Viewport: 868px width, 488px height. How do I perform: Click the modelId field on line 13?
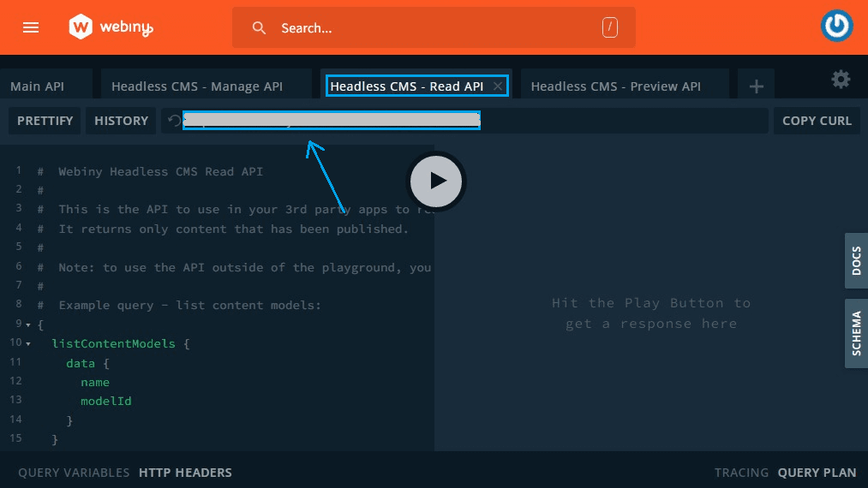tap(106, 402)
